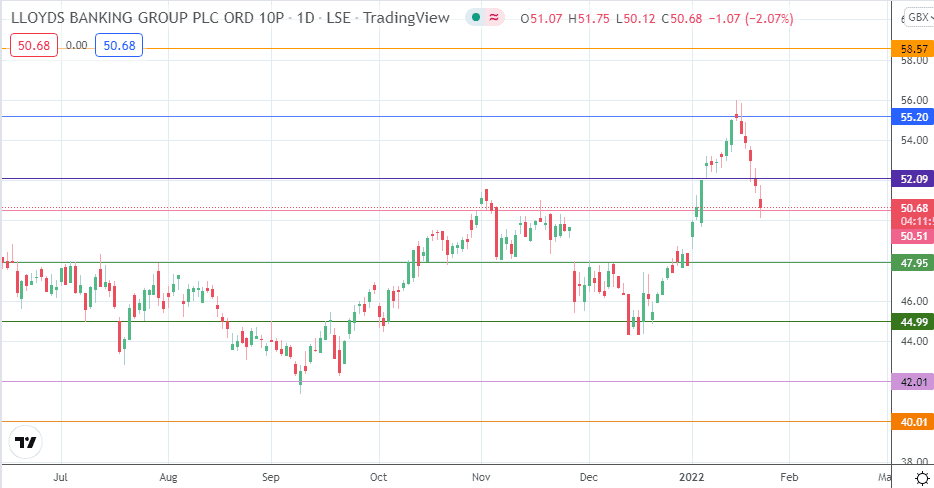This screenshot has height=488, width=934.
Task: Click the green market status dot
Action: point(475,18)
